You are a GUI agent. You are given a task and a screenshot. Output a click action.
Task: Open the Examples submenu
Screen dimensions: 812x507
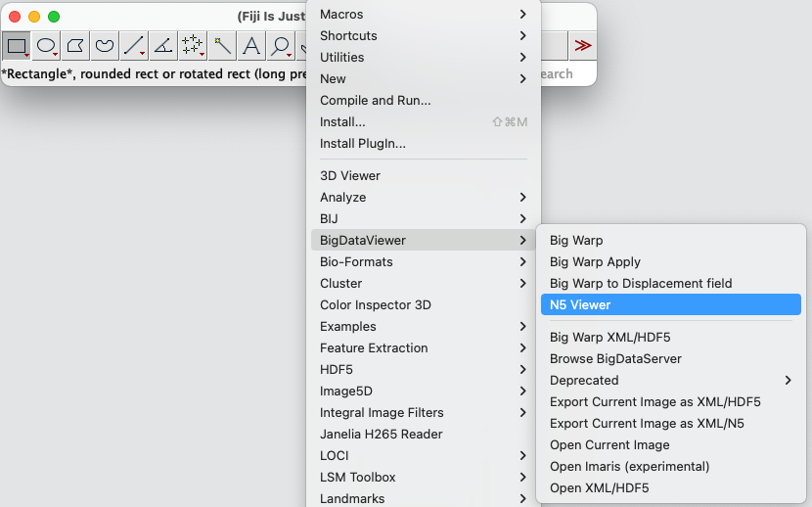click(x=423, y=327)
